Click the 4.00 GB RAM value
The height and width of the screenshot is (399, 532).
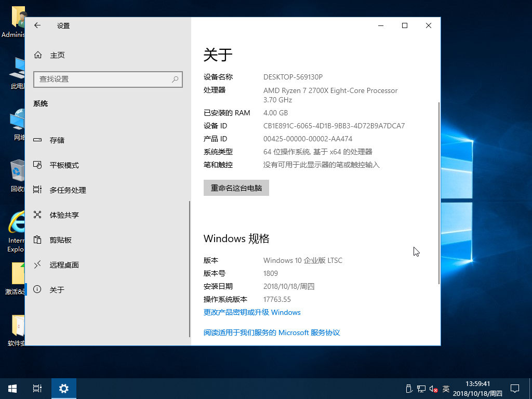point(275,113)
